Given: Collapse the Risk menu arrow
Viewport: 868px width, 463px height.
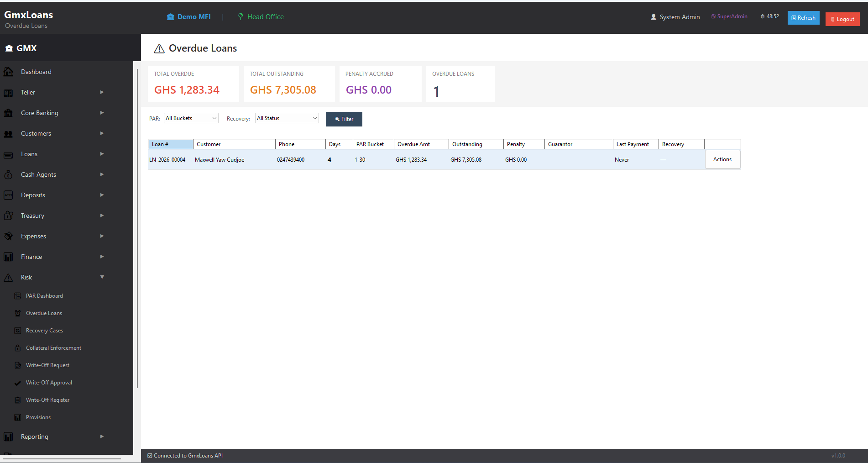Looking at the screenshot, I should click(x=102, y=277).
